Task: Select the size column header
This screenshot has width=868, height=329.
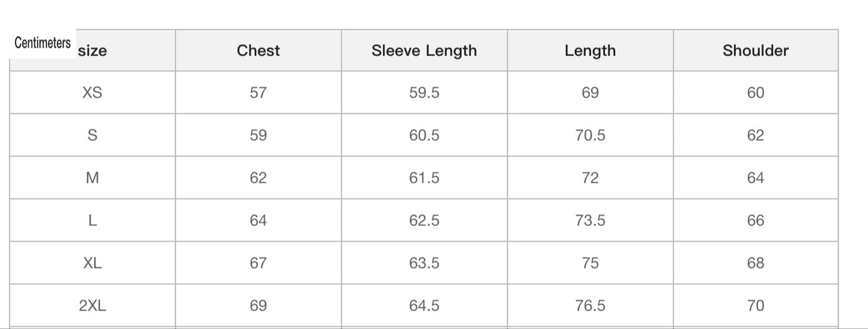Action: pos(93,51)
